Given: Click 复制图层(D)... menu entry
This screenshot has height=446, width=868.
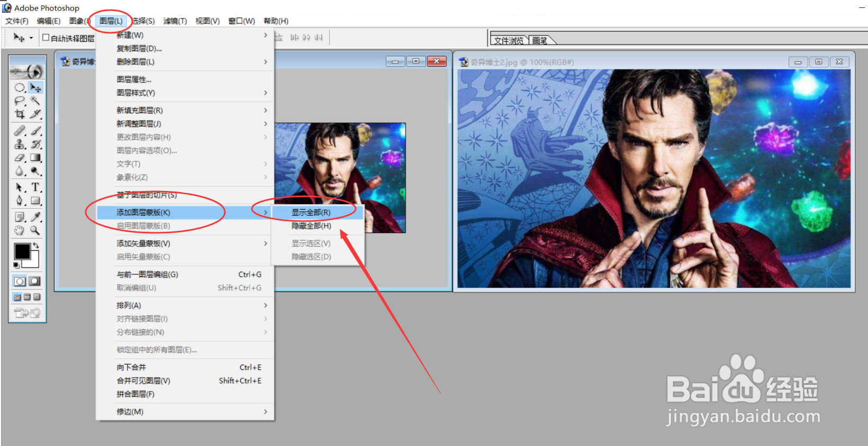Looking at the screenshot, I should click(x=185, y=48).
